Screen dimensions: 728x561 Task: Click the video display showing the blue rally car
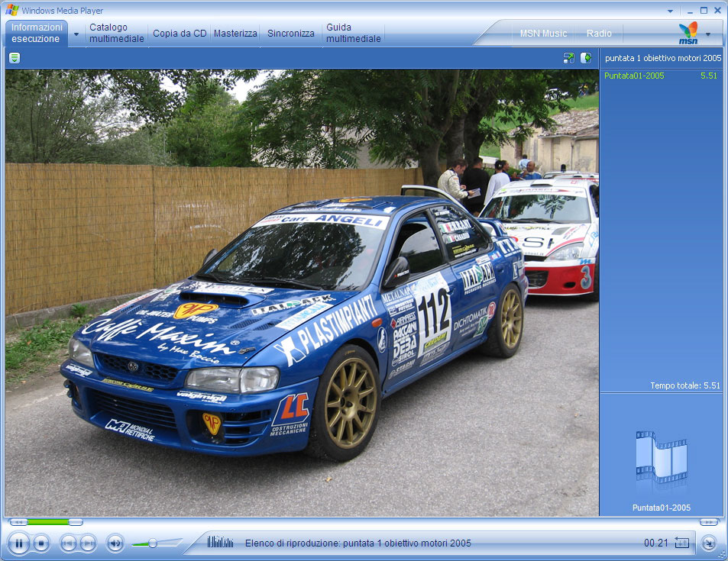point(302,293)
